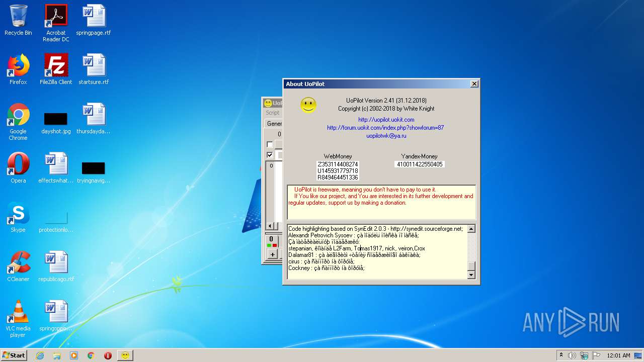Screen dimensions: 644x362
Task: Click the uopilotwk@ya.ru email link
Action: (386, 136)
